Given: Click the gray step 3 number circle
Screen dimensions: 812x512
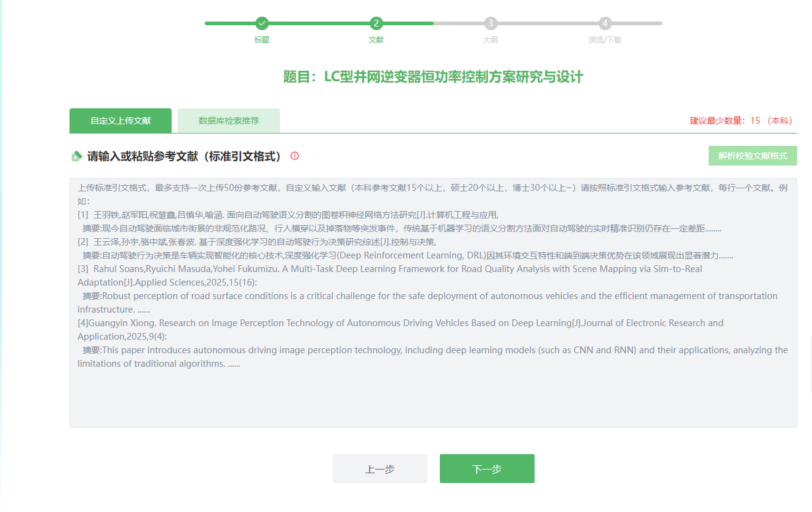Looking at the screenshot, I should coord(490,23).
